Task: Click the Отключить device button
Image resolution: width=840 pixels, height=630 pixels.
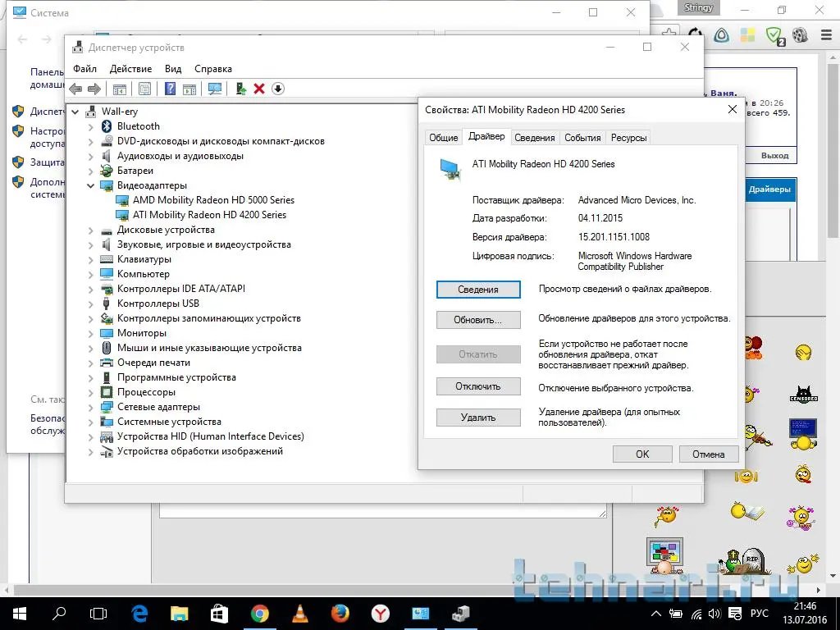Action: tap(478, 386)
